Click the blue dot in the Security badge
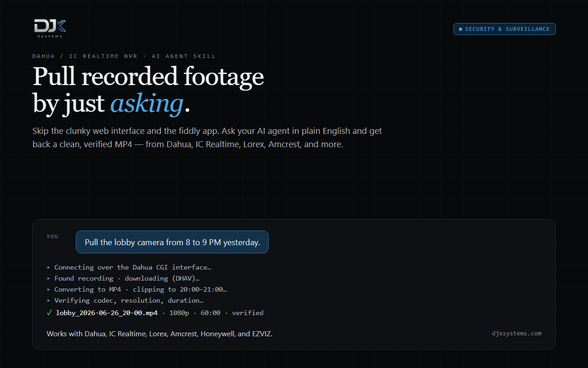588x368 pixels. (460, 29)
